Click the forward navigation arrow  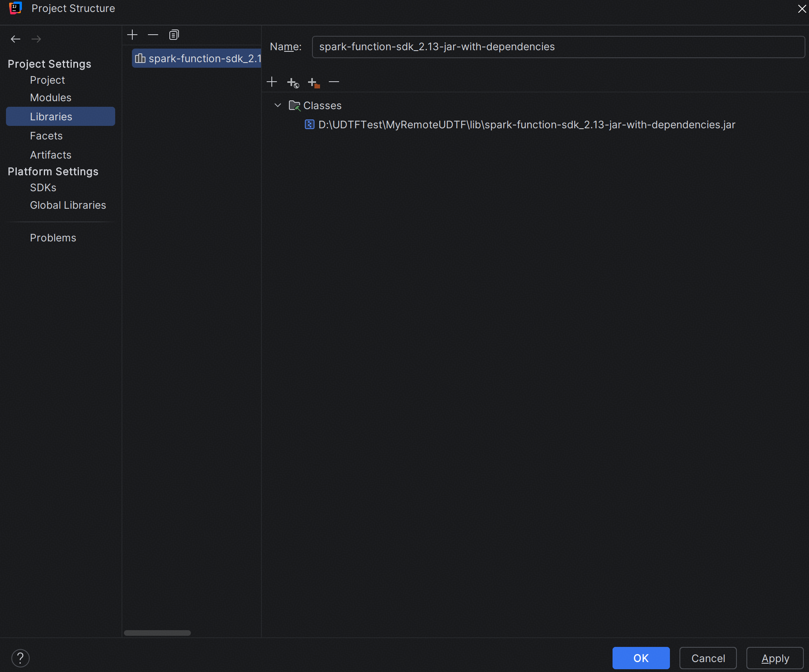36,39
